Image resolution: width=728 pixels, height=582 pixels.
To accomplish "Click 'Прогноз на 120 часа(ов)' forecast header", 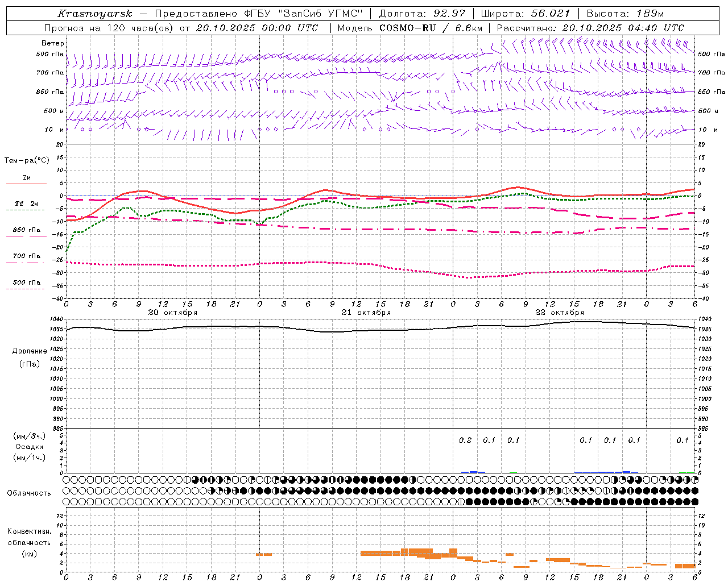I will [x=110, y=28].
